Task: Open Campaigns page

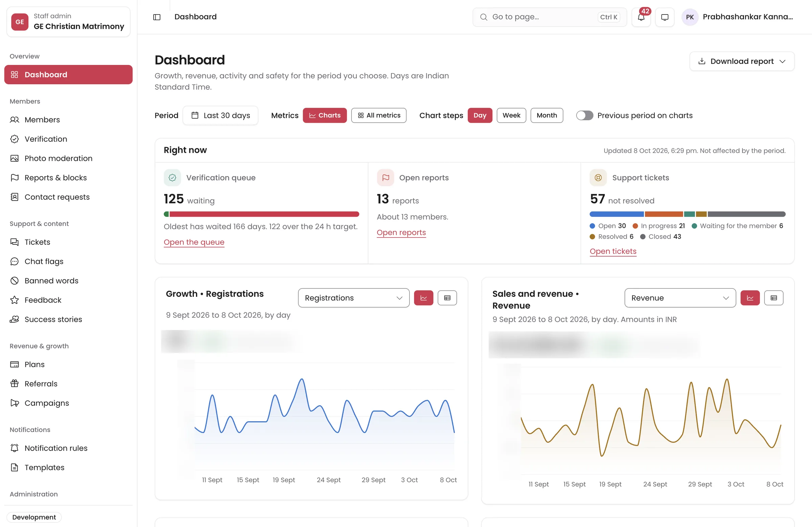Action: point(68,403)
